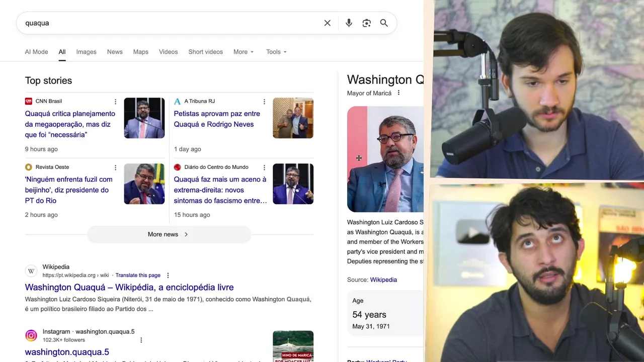Click Translate this page link
This screenshot has height=362, width=644.
tap(138, 276)
